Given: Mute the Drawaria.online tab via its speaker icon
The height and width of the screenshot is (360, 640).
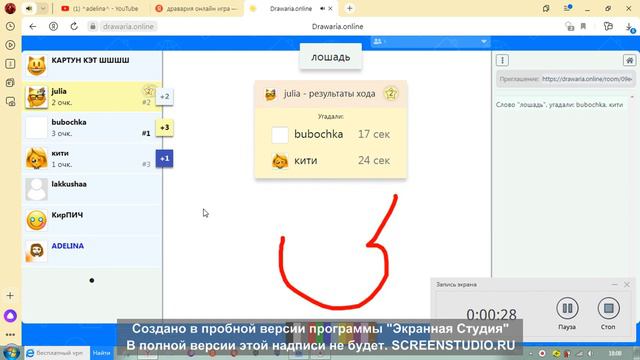Looking at the screenshot, I should click(322, 9).
